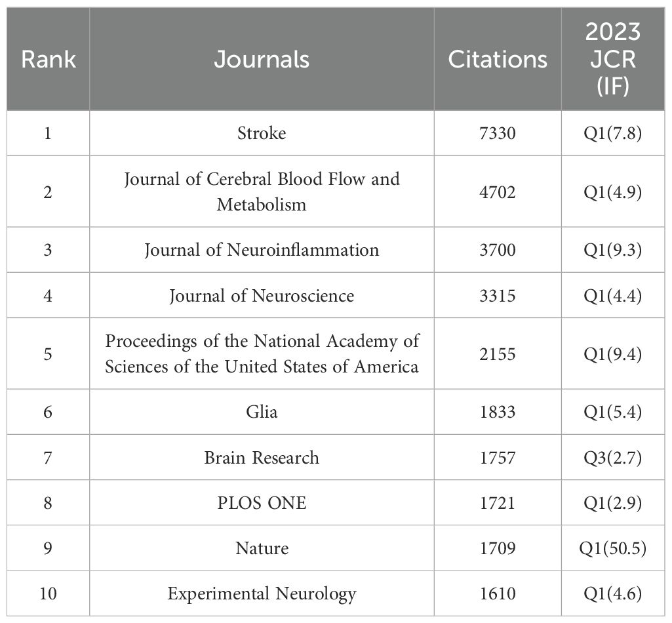
Task: Click the Proceedings of National Academy cell
Action: [x=262, y=354]
